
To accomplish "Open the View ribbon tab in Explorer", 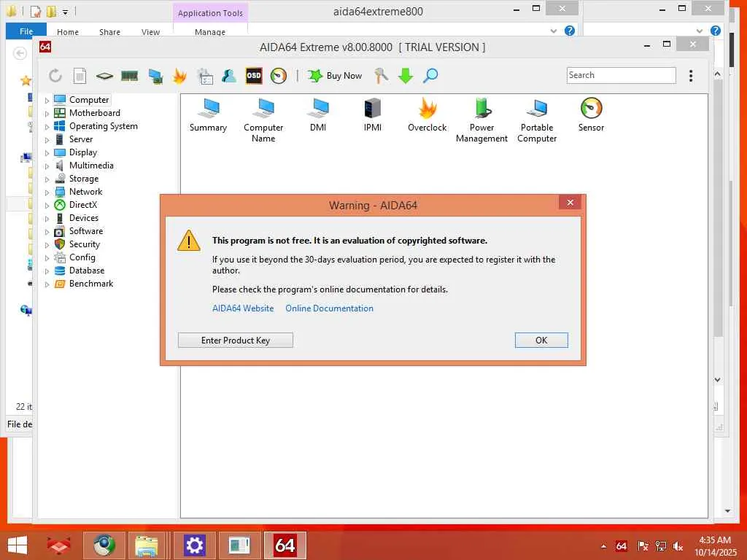I will pos(150,32).
